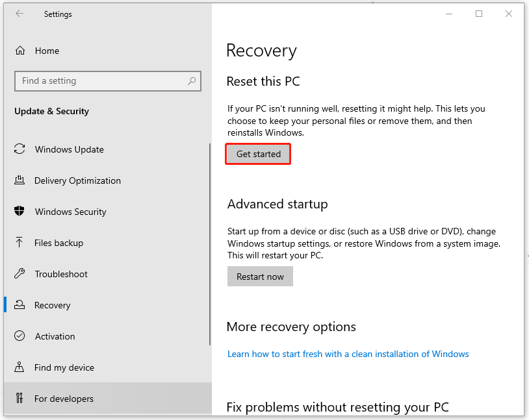Click the Files backup arrow icon
Viewport: 529px width, 420px height.
tap(19, 243)
